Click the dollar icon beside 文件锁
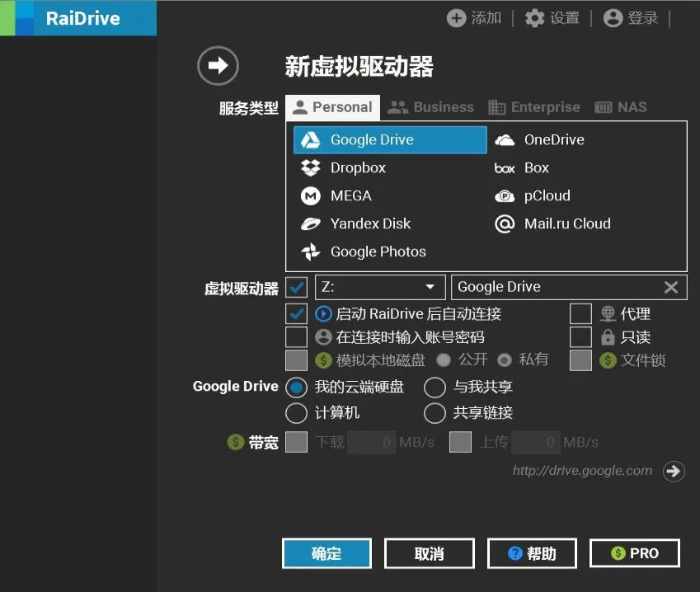700x592 pixels. 608,360
